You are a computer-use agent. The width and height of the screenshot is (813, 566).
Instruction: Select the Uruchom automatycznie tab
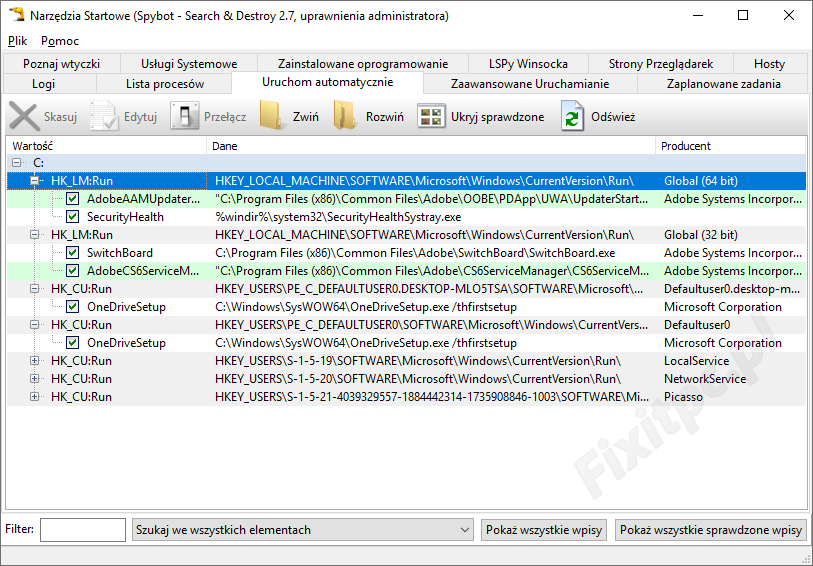328,82
